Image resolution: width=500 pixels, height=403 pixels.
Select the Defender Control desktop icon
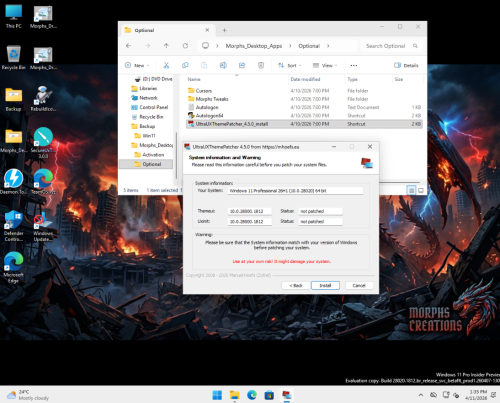point(14,226)
